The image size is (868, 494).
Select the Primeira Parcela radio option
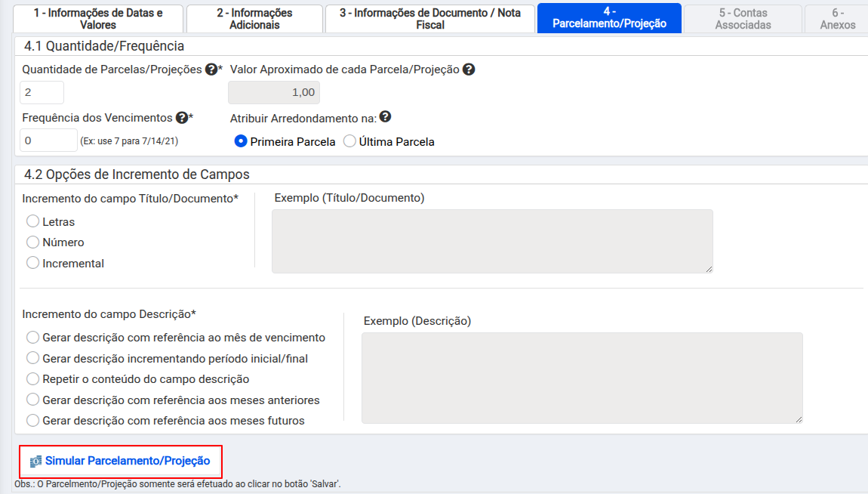click(x=241, y=141)
